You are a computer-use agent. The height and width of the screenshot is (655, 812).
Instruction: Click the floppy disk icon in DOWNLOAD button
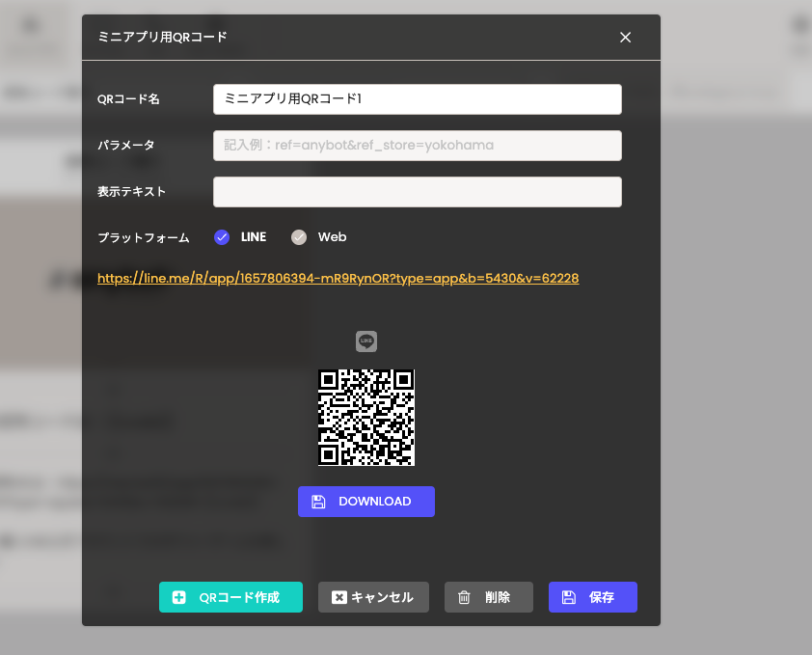(x=319, y=502)
